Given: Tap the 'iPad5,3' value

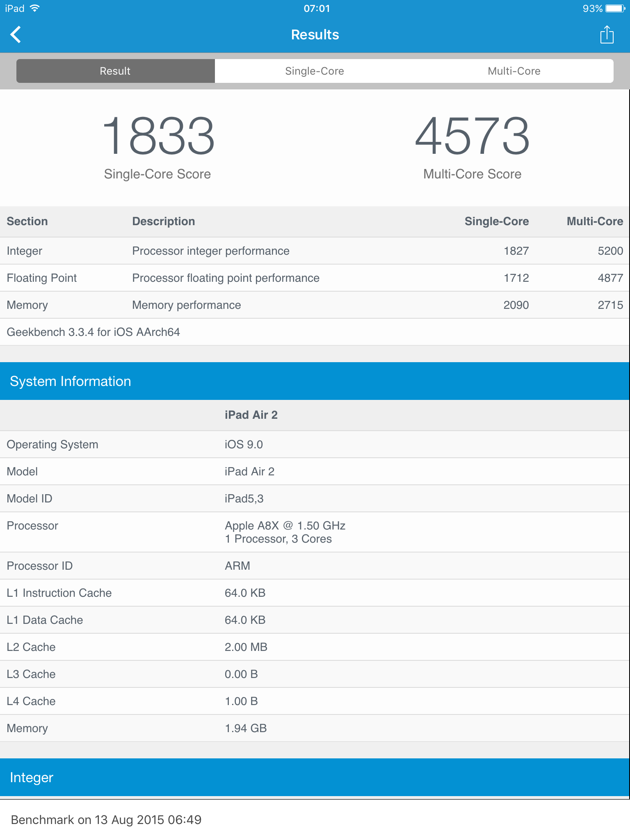Looking at the screenshot, I should [244, 499].
